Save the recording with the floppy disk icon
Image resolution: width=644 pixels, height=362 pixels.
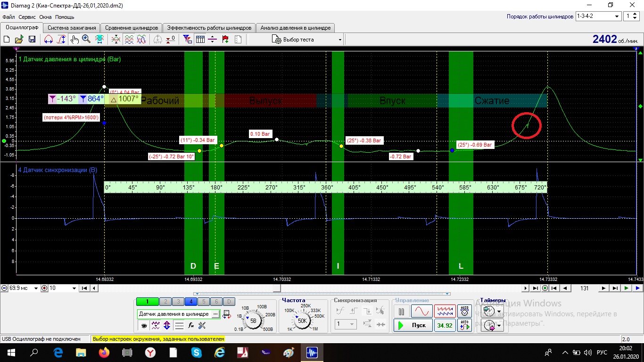(32, 40)
